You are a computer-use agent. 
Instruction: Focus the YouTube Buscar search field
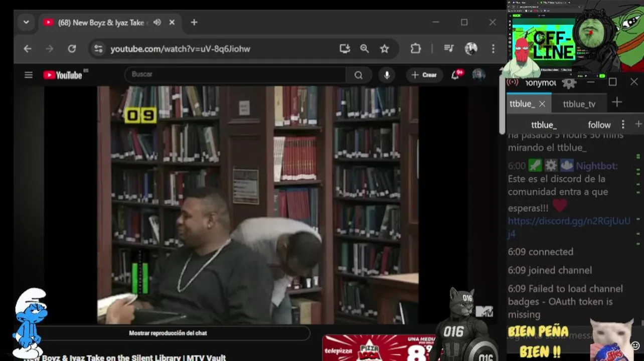(x=235, y=75)
